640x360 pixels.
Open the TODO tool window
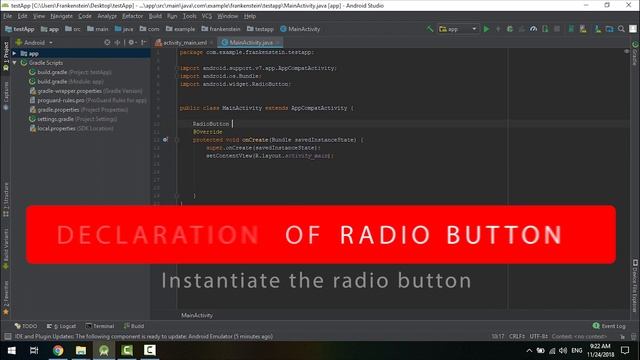pos(26,326)
